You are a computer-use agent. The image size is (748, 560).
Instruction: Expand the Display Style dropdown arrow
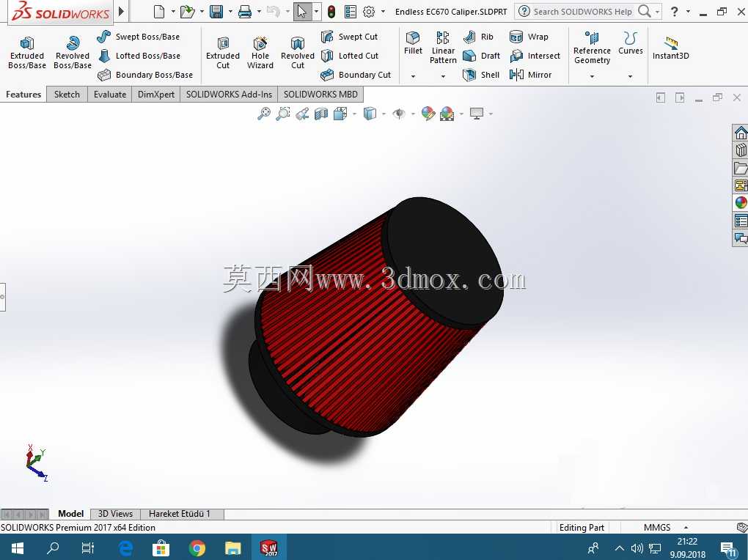[x=384, y=114]
